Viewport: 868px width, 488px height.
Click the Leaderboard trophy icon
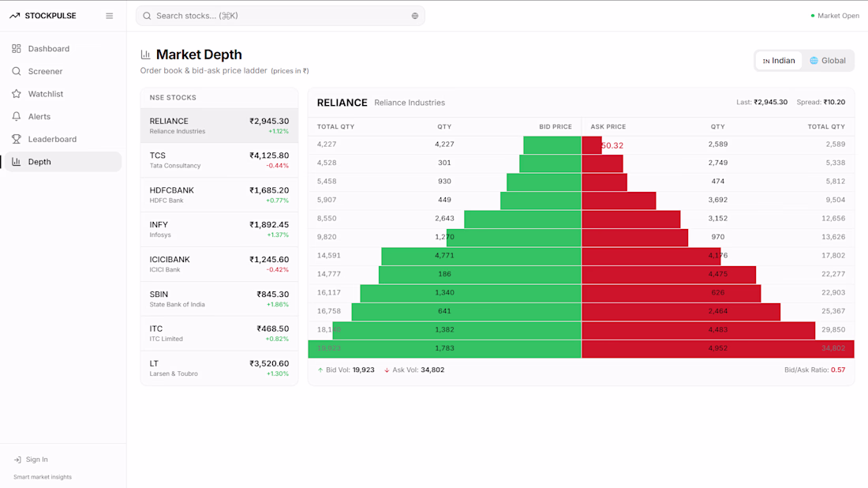[x=16, y=139]
